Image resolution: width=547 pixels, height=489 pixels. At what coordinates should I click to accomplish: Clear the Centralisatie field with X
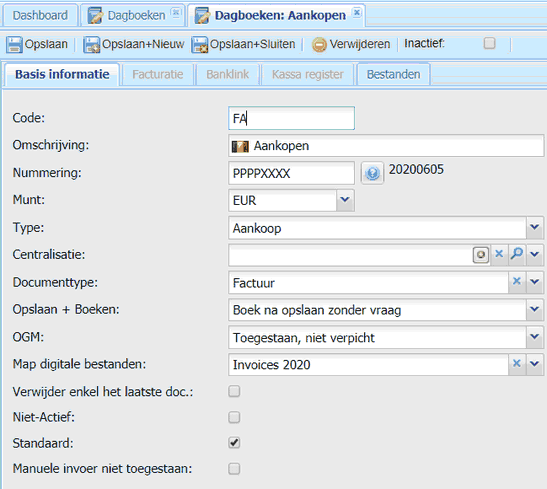tap(499, 254)
